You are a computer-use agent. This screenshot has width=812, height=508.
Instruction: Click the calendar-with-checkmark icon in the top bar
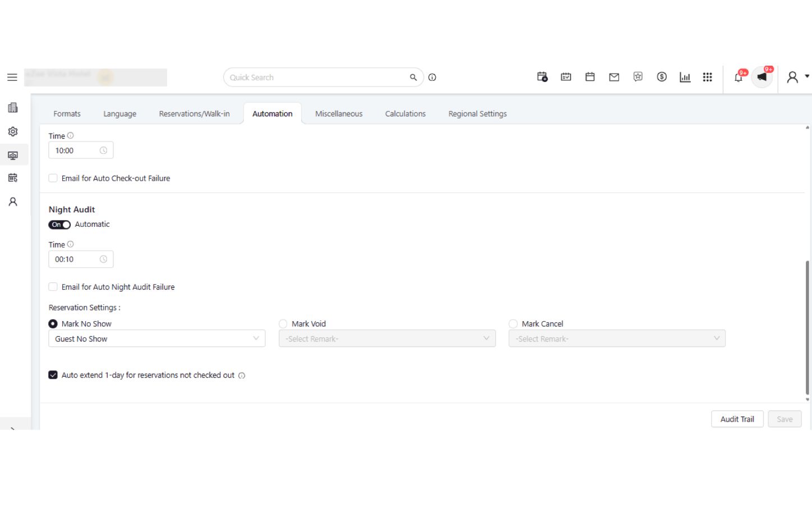[x=566, y=77]
